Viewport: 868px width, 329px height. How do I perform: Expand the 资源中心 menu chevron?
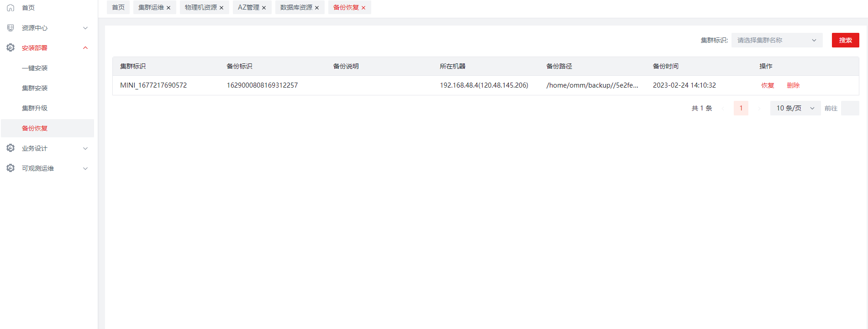pyautogui.click(x=85, y=28)
